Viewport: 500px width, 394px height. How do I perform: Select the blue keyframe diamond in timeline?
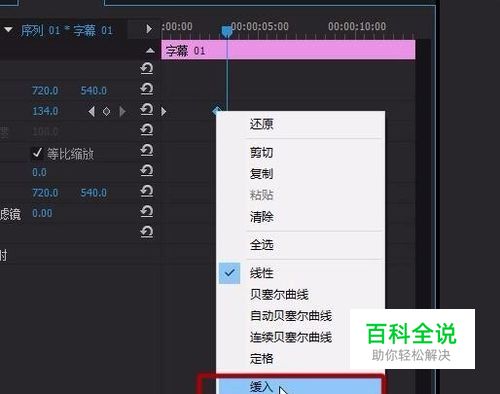(x=217, y=110)
